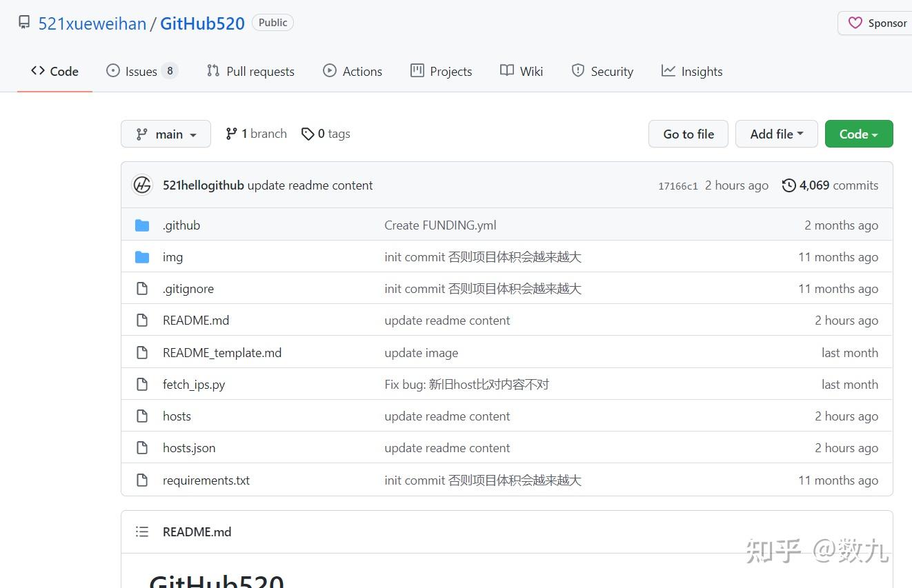This screenshot has height=588, width=912.
Task: Click the folder icon for img
Action: tap(143, 256)
